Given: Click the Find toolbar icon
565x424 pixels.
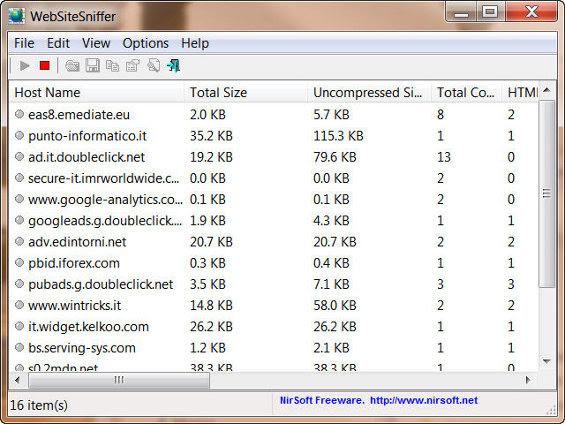Looking at the screenshot, I should pyautogui.click(x=154, y=66).
